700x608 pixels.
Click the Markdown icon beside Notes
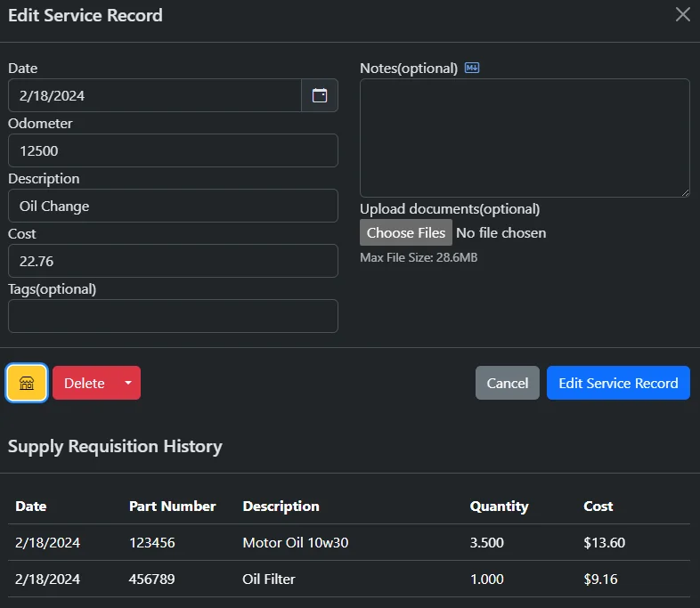(472, 69)
